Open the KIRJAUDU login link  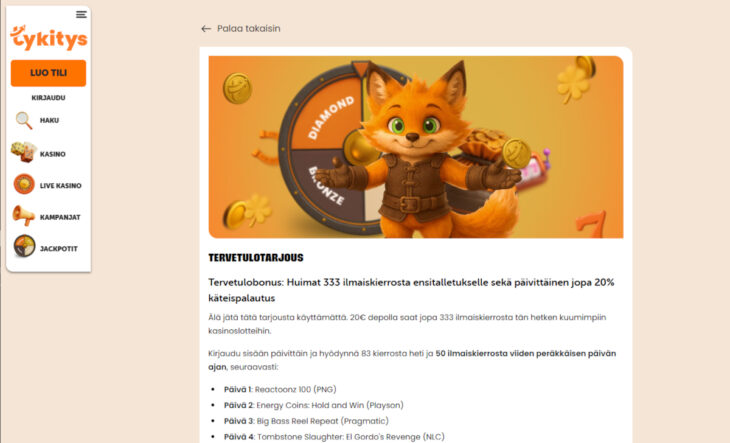pyautogui.click(x=48, y=98)
